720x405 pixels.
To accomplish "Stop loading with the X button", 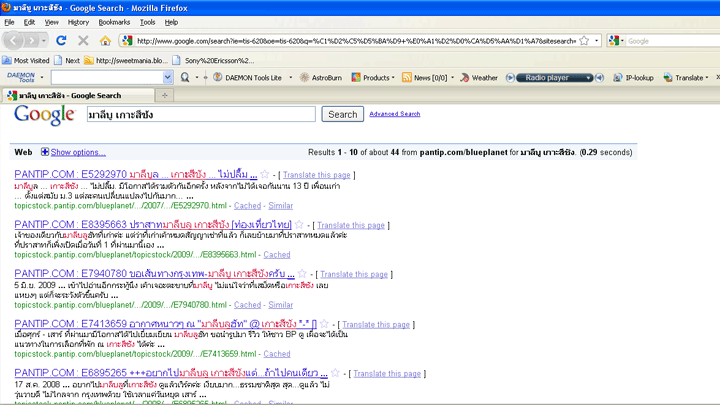I will point(83,41).
